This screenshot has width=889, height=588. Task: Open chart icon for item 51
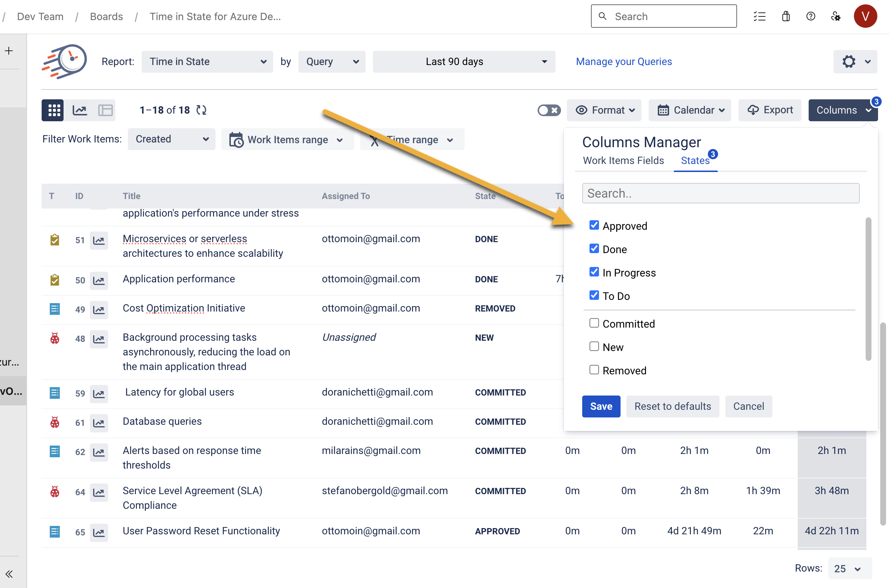[99, 240]
